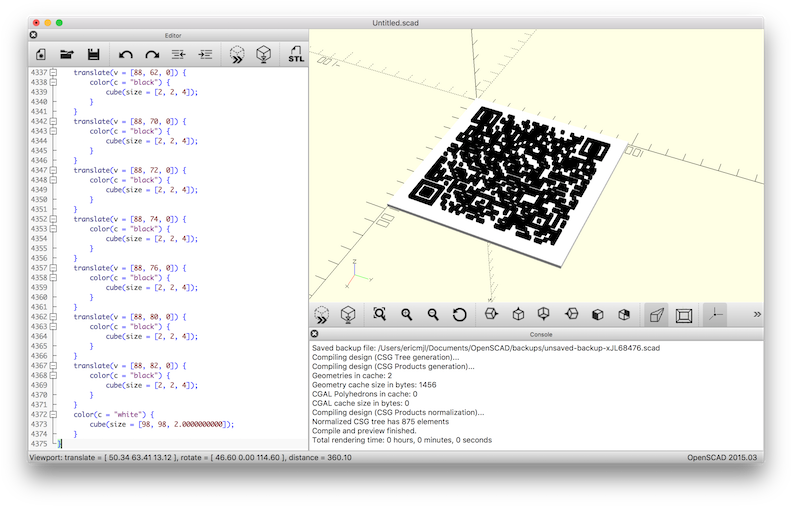Collapse the code block at line 4357
The height and width of the screenshot is (506, 791).
point(53,268)
